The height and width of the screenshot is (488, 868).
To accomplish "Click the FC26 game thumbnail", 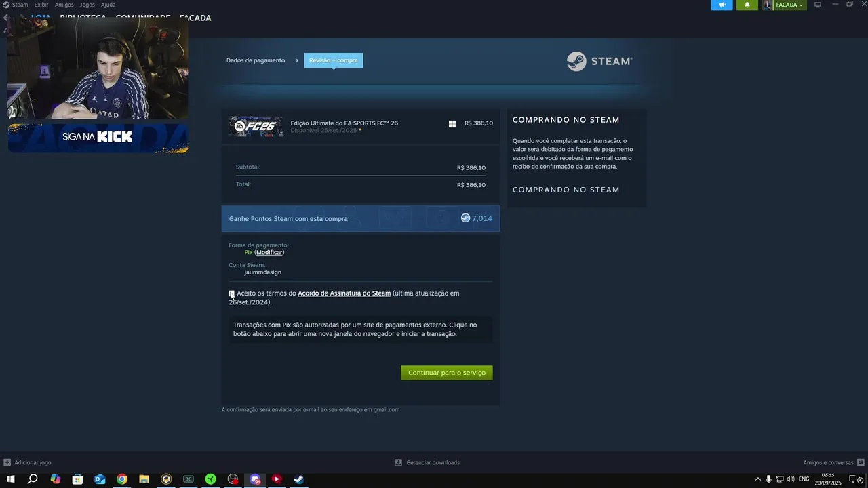I will tap(255, 126).
